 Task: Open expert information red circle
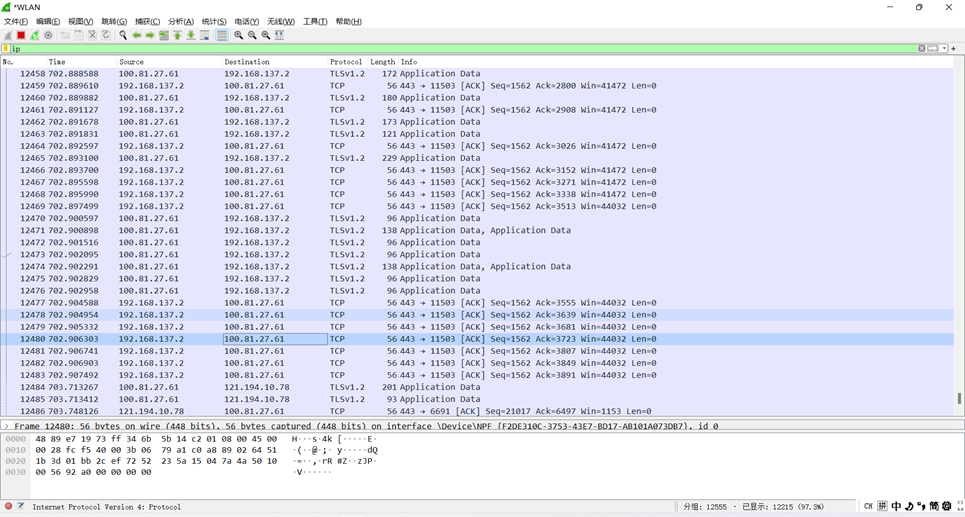click(x=9, y=506)
